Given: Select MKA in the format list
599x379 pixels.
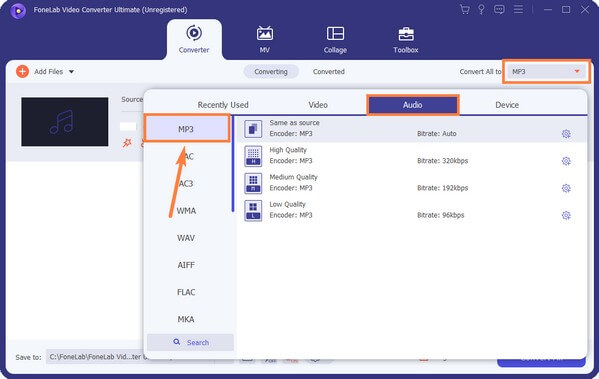Looking at the screenshot, I should coord(186,319).
